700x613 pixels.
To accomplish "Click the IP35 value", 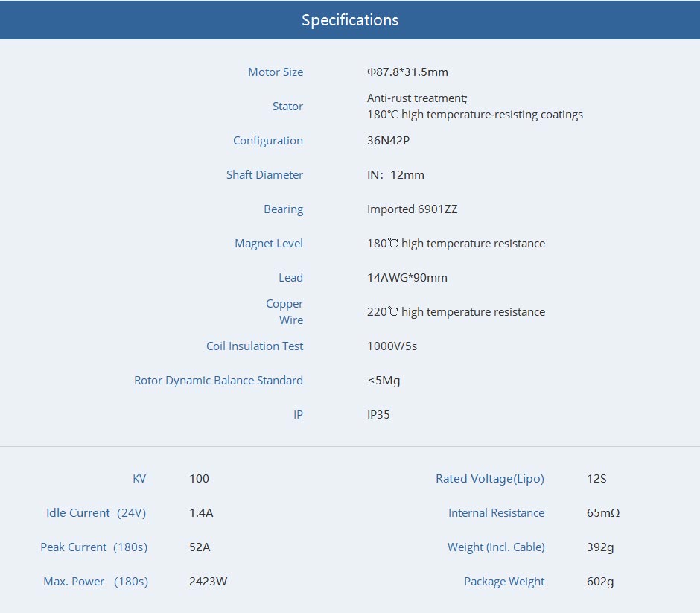I will (378, 415).
